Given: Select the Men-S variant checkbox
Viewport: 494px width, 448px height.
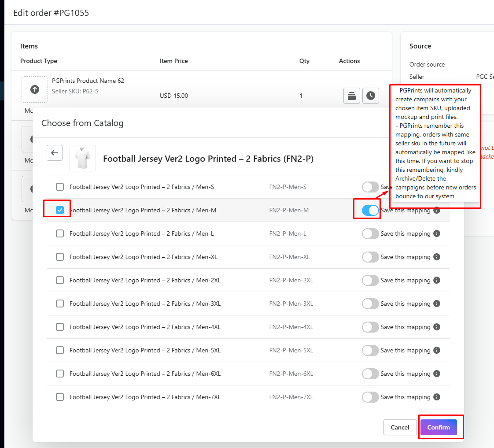Looking at the screenshot, I should [60, 187].
